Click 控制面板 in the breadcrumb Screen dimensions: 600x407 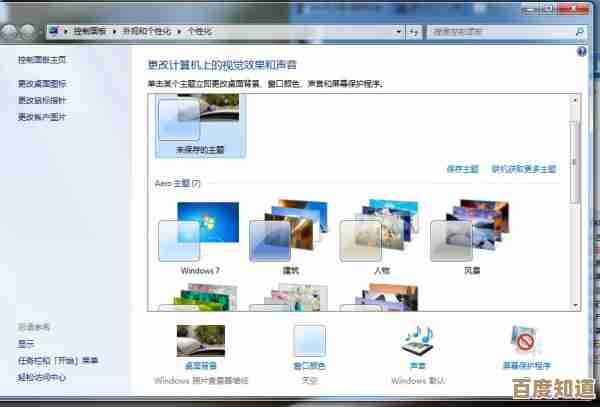click(x=90, y=32)
